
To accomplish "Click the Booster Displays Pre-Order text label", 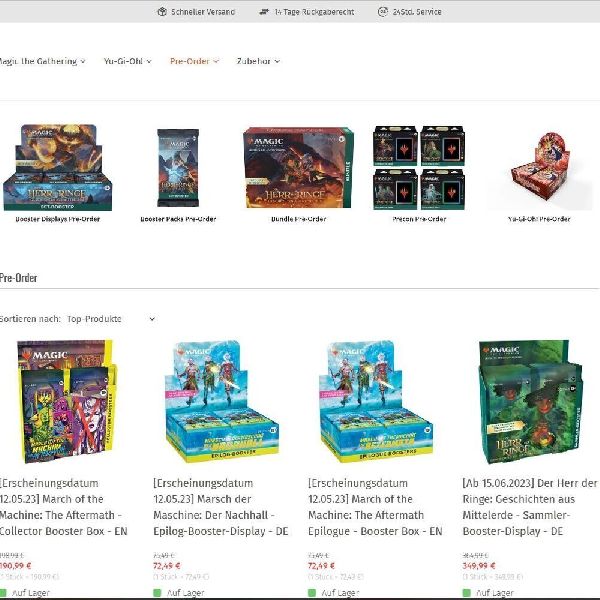I will (x=58, y=219).
